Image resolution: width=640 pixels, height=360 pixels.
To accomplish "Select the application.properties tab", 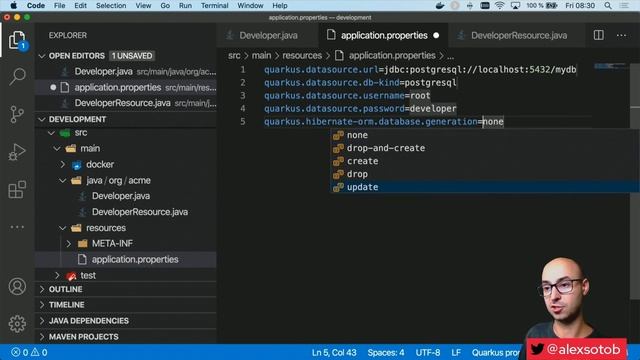I will coord(384,36).
